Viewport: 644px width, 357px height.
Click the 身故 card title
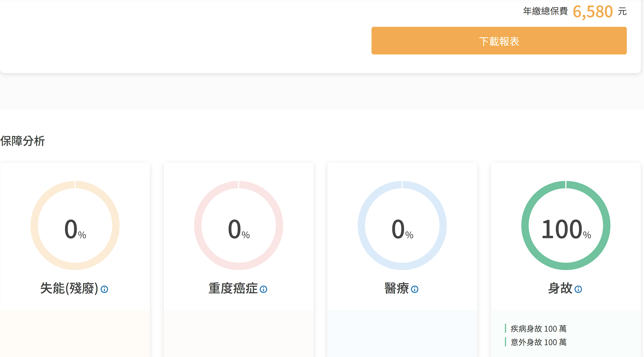coord(560,288)
